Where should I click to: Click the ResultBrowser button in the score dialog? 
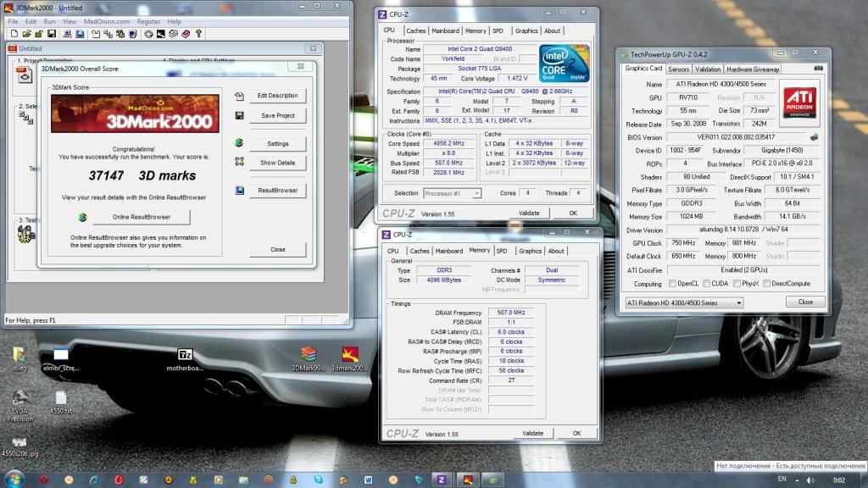[277, 191]
